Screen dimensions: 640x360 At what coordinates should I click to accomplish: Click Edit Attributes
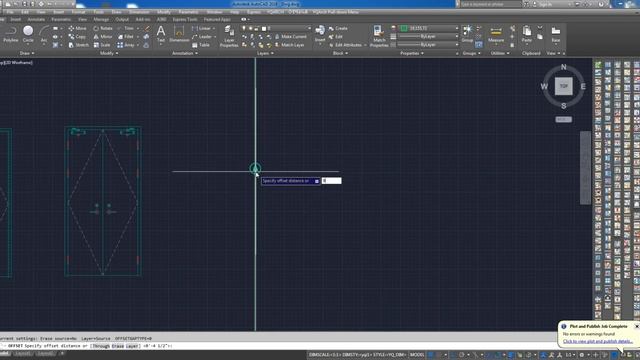click(346, 45)
